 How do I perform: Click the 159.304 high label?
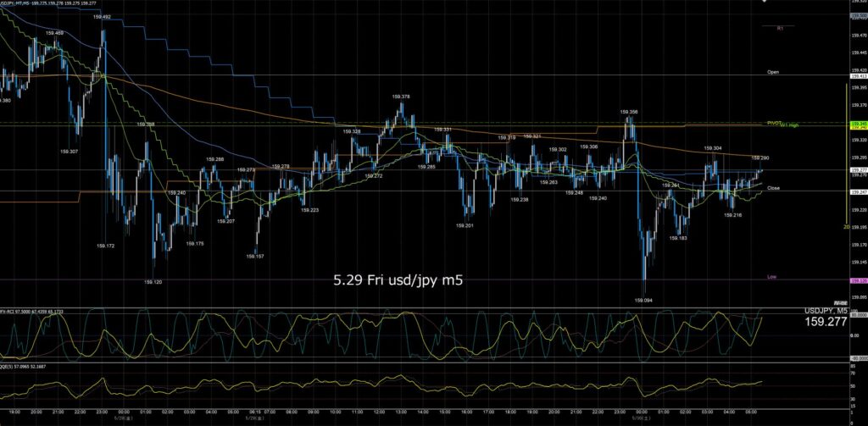712,148
